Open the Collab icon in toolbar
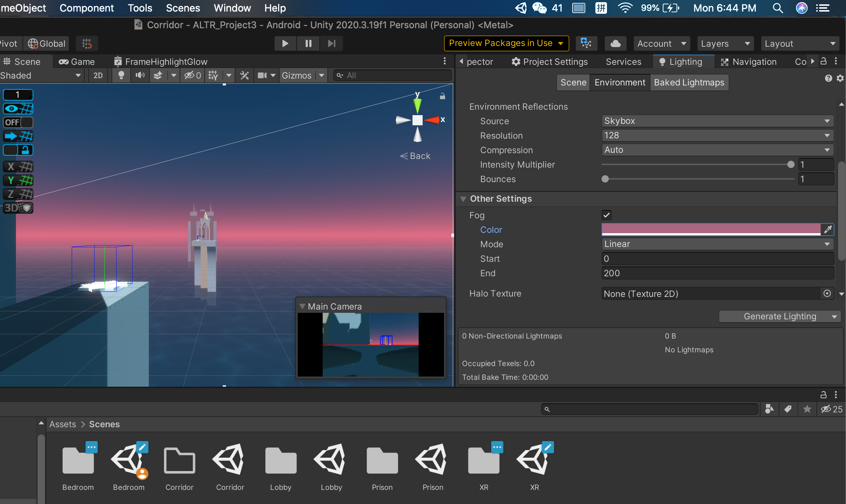Image resolution: width=846 pixels, height=504 pixels. (586, 43)
